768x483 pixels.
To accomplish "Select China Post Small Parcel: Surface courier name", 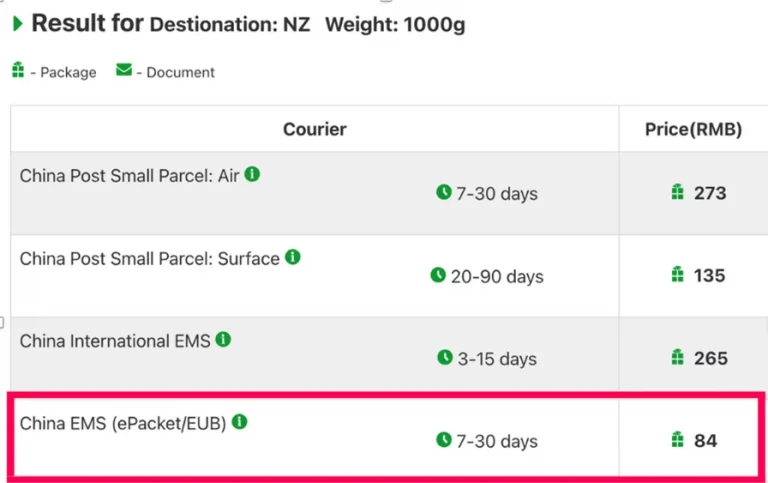I will pos(149,258).
